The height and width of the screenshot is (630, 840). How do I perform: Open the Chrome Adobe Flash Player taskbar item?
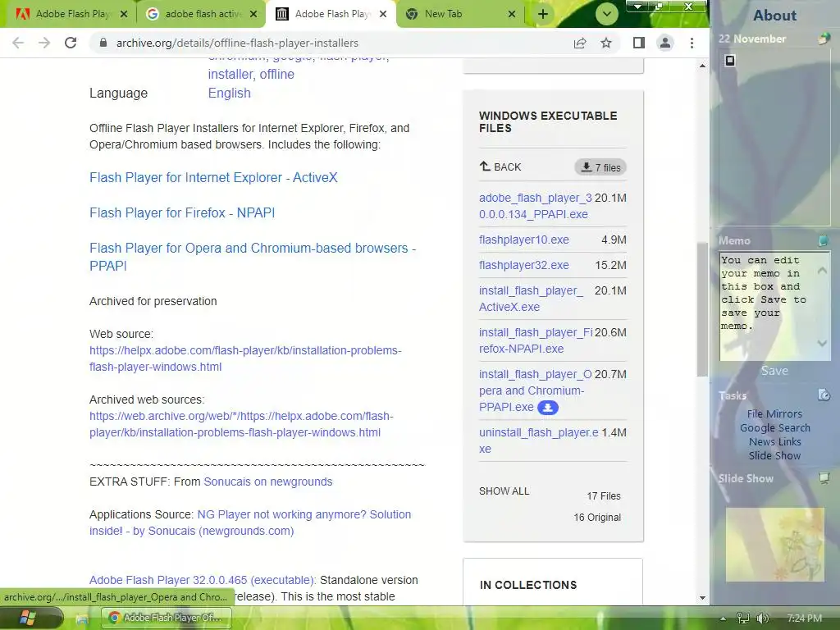[167, 618]
